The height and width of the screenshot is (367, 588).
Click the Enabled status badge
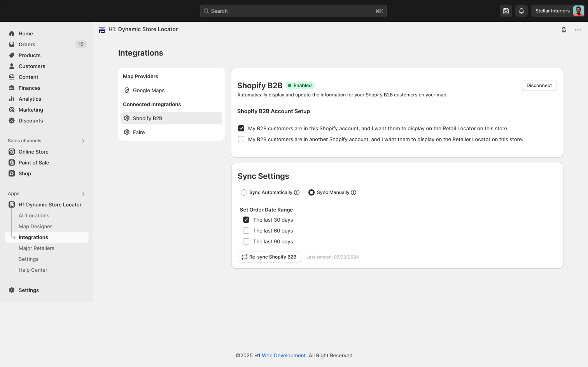[x=300, y=86]
